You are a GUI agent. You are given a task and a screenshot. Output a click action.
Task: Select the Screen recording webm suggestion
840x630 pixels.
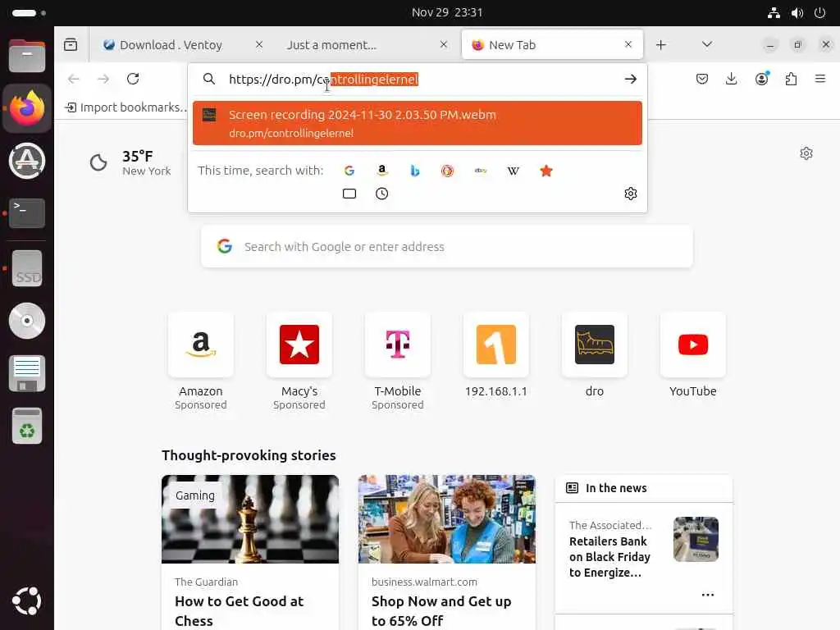[418, 123]
